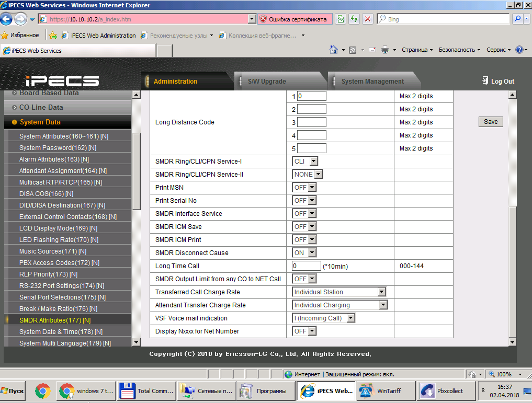
Task: Open SMDR Ring/CLI/CPN Service-I dropdown
Action: point(305,162)
